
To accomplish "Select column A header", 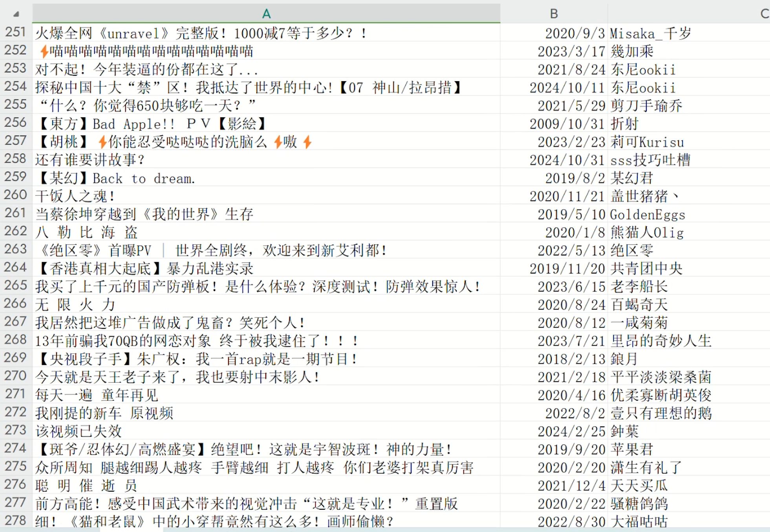I will tap(266, 14).
